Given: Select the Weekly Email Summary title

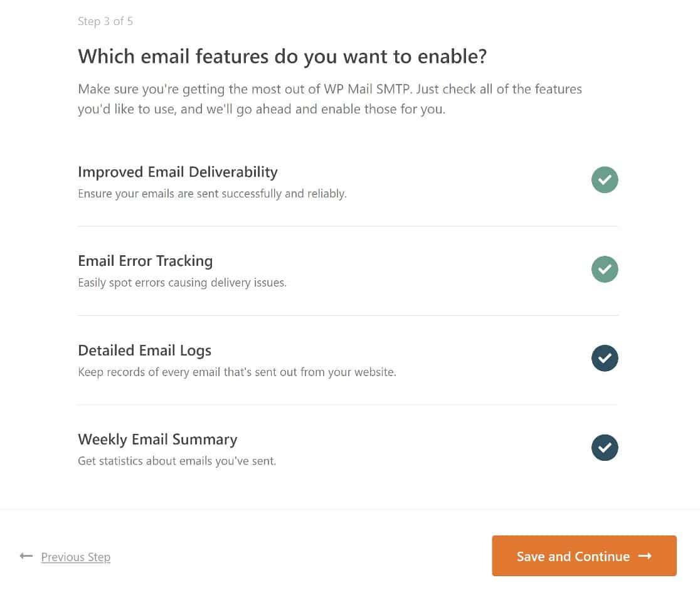Looking at the screenshot, I should coord(157,440).
